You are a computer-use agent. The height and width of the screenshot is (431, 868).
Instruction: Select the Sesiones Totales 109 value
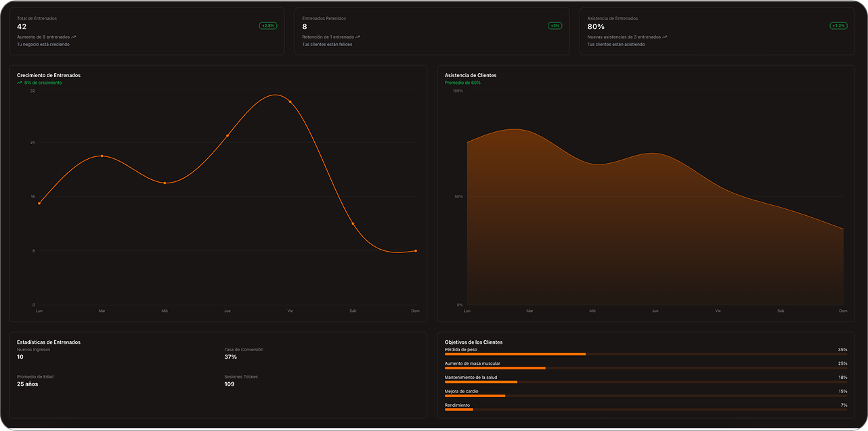230,384
